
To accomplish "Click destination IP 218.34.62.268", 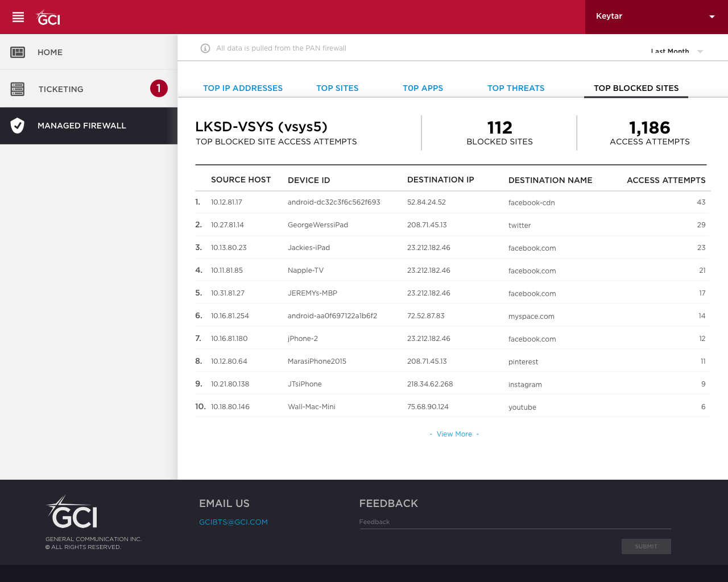I will [x=430, y=384].
